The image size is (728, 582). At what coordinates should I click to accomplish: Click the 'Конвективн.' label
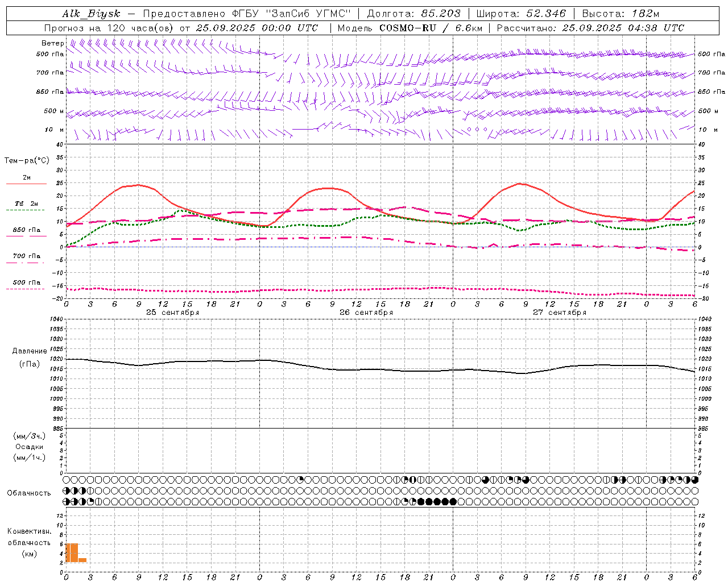30,531
